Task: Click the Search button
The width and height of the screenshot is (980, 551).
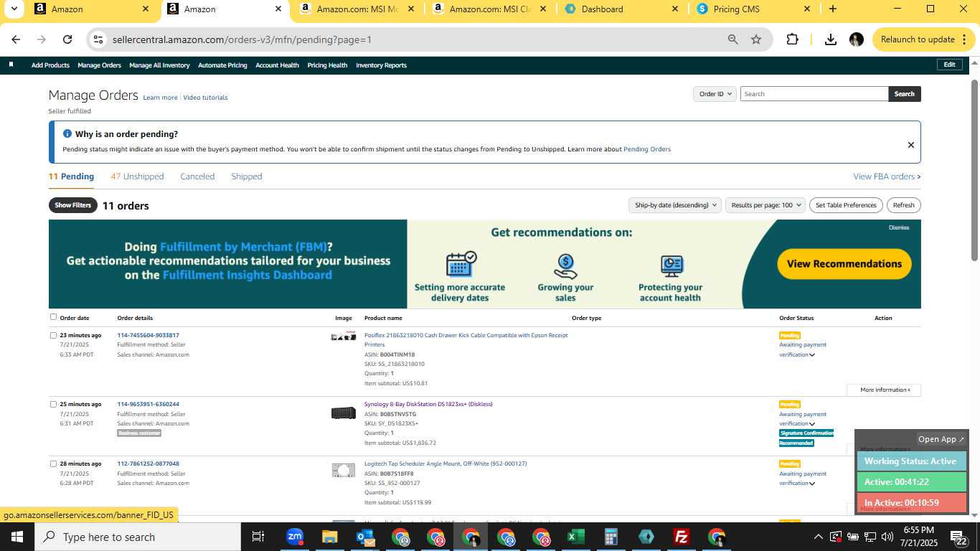Action: 905,94
